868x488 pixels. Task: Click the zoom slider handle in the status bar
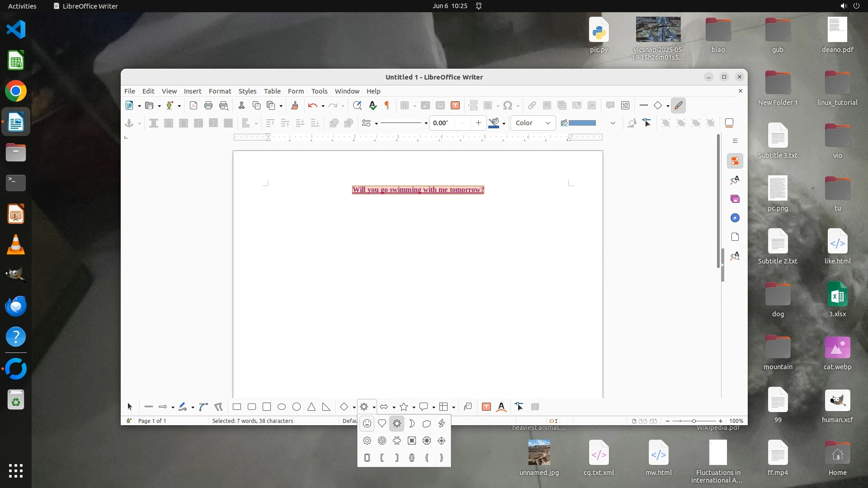pos(694,421)
